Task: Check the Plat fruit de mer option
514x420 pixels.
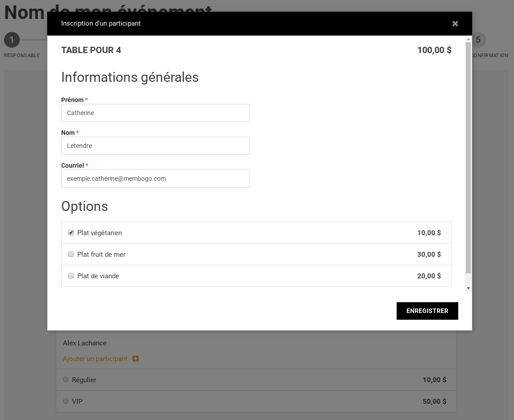Action: tap(71, 254)
